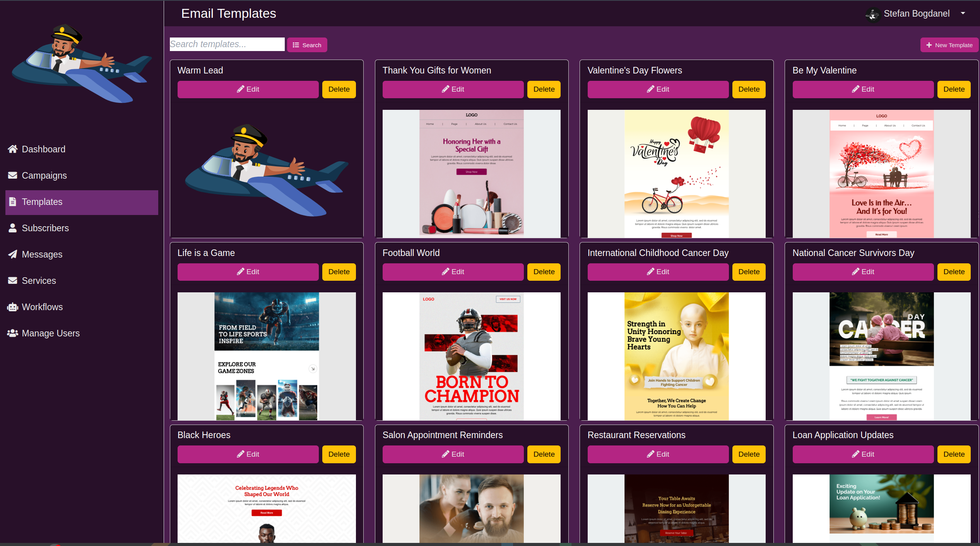Click the pencil icon for Black Heroes
980x546 pixels.
point(241,454)
